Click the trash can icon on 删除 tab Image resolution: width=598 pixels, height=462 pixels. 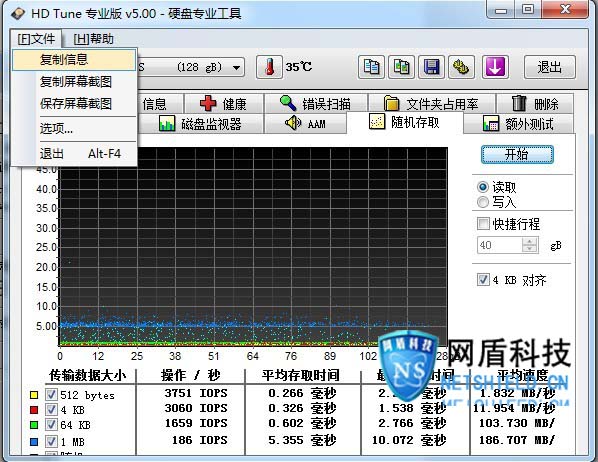519,103
